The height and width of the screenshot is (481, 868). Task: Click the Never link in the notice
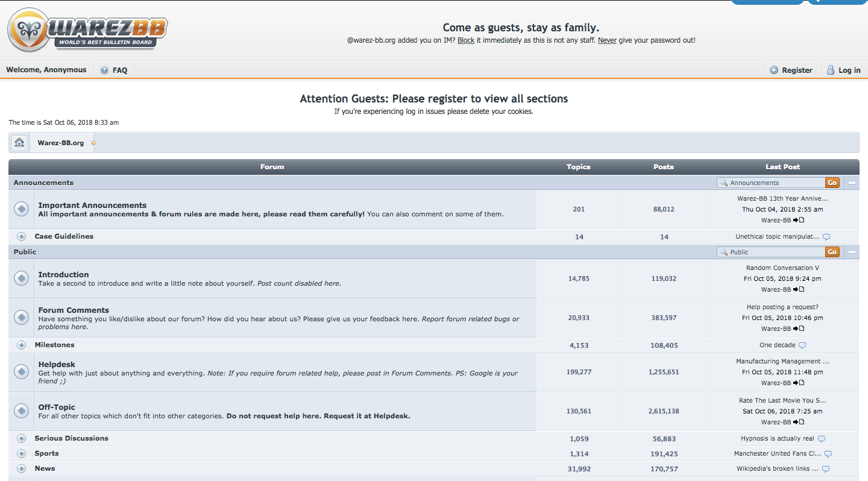[x=607, y=40]
